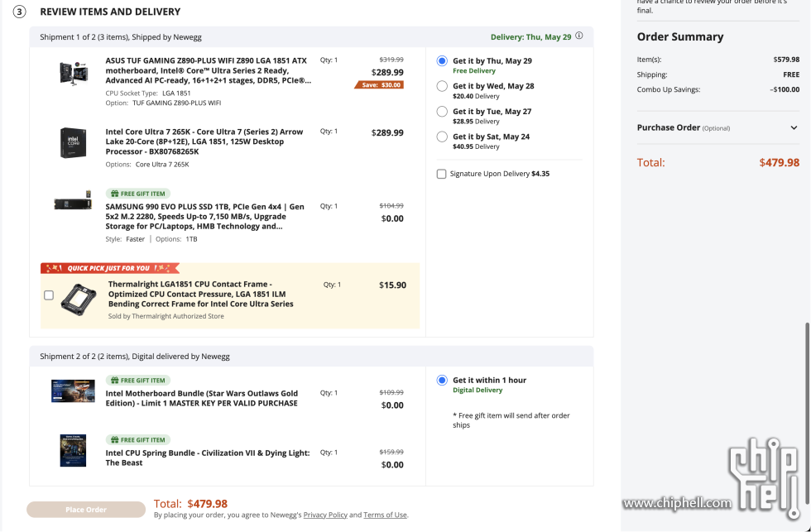
Task: Click the FREE GIFT ITEM badge on CPU Spring Bundle
Action: click(138, 440)
